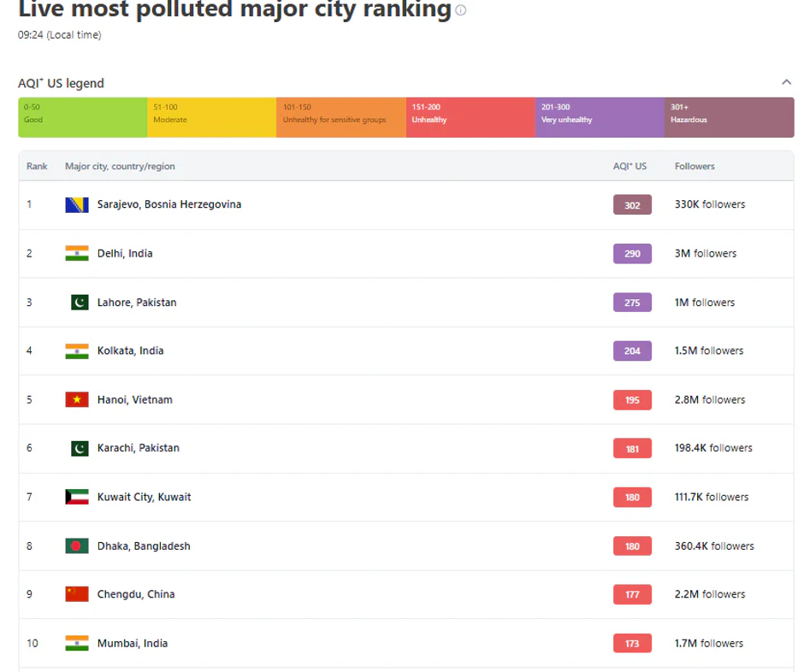Open Karachi, Pakistan city page

pos(138,449)
